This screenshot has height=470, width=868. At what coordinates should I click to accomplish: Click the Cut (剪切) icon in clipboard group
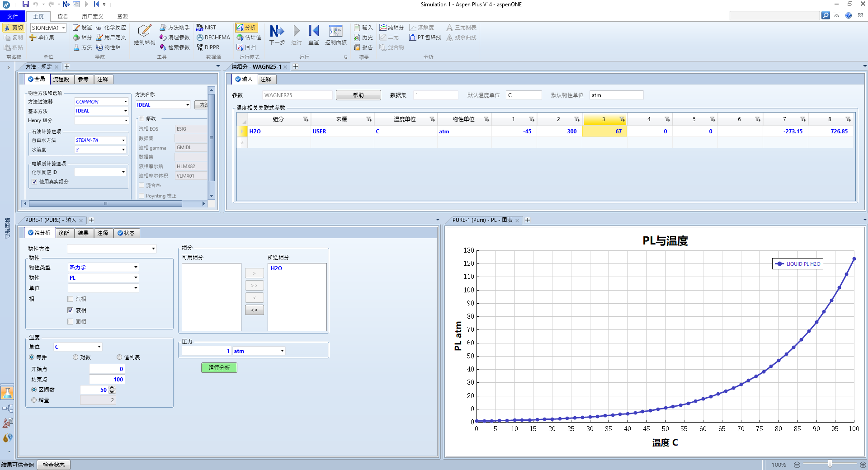click(14, 28)
